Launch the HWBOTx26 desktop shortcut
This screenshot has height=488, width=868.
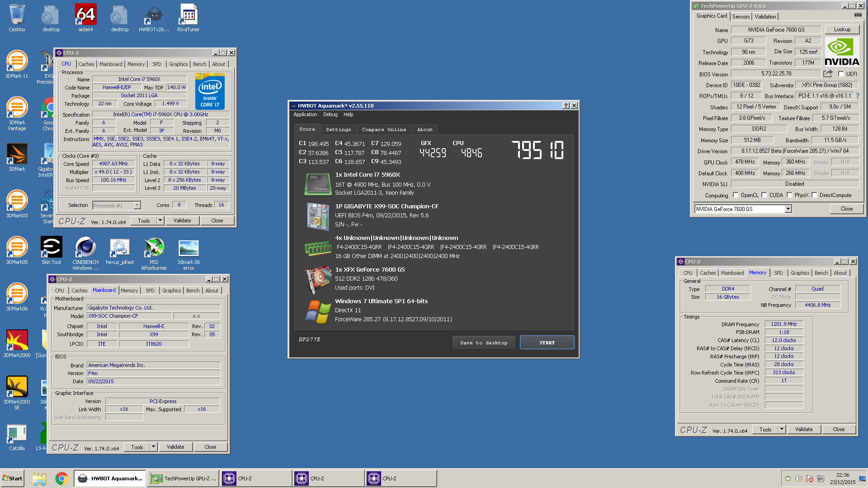(x=154, y=18)
